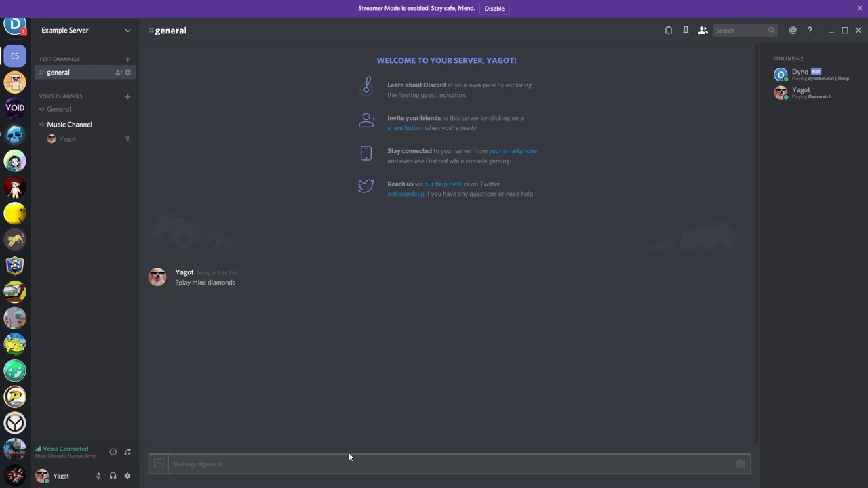Screen dimensions: 868x488
Task: Toggle headphone deafen in user panel
Action: tap(113, 476)
